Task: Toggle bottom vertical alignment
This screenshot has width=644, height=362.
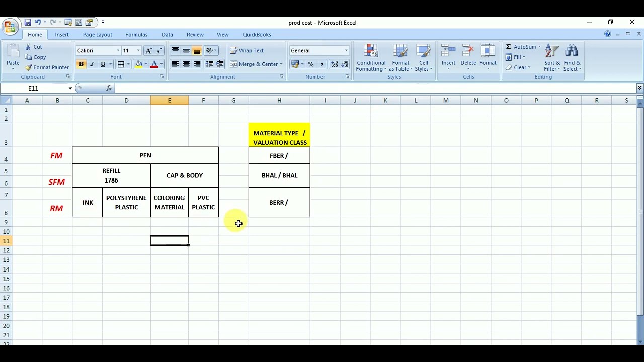Action: pos(197,51)
